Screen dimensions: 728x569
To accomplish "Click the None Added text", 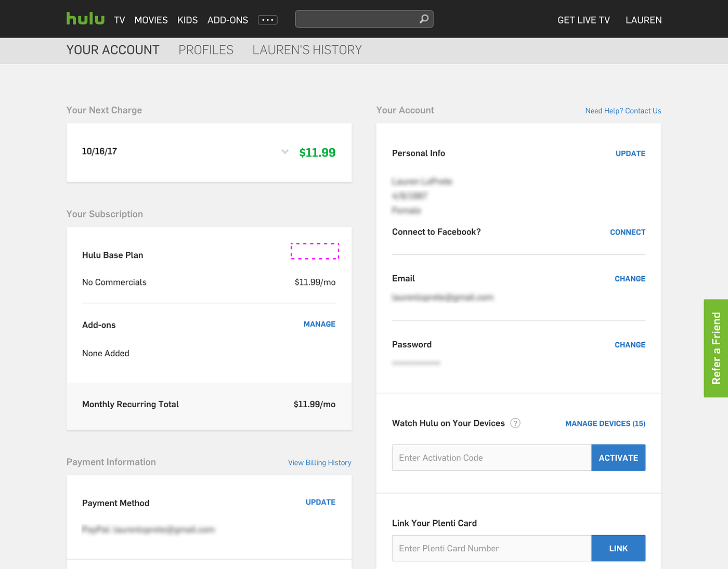I will (x=106, y=353).
